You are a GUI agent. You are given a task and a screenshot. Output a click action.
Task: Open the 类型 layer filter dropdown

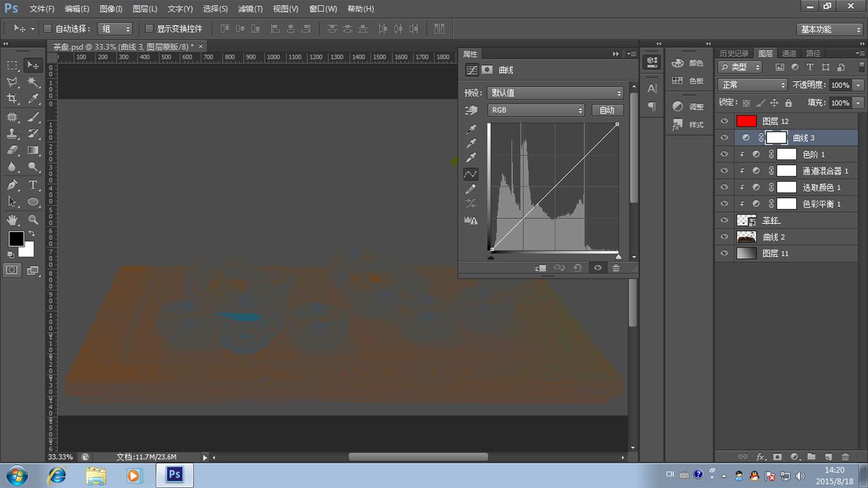[740, 67]
